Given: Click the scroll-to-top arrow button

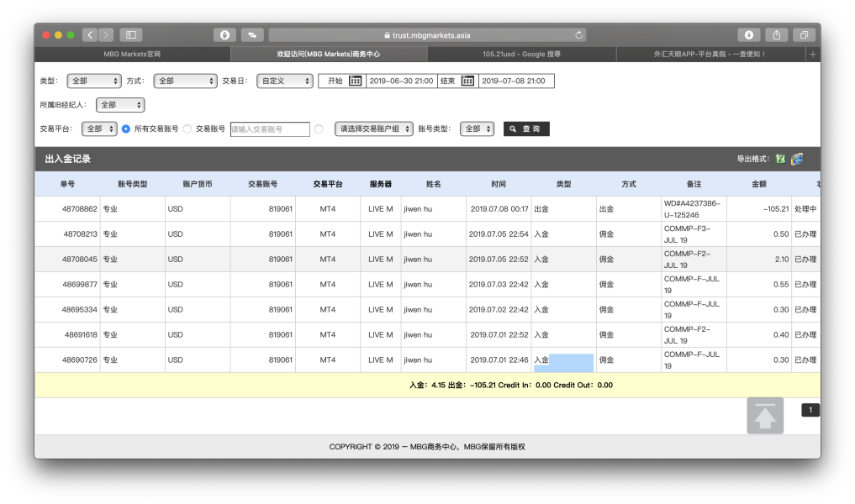Looking at the screenshot, I should click(x=764, y=416).
